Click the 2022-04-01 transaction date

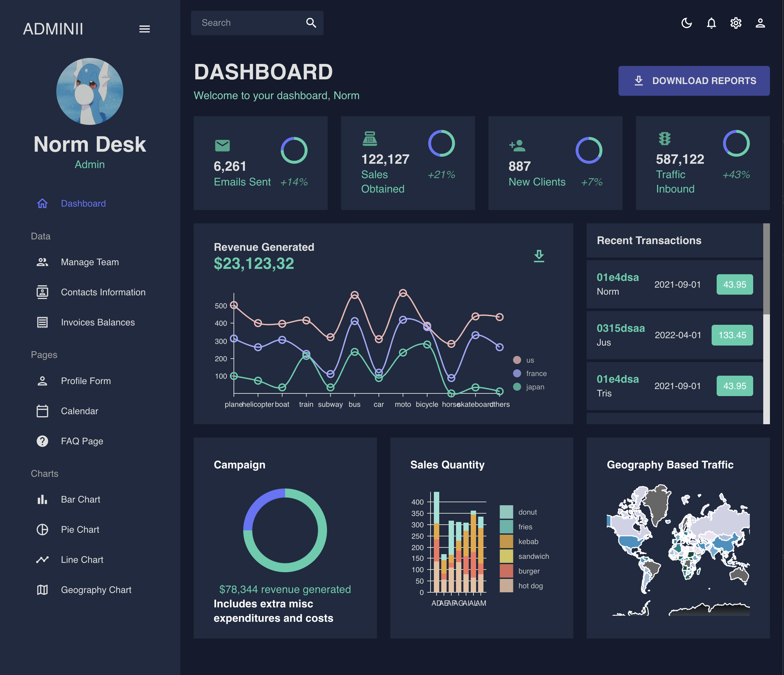(x=678, y=335)
